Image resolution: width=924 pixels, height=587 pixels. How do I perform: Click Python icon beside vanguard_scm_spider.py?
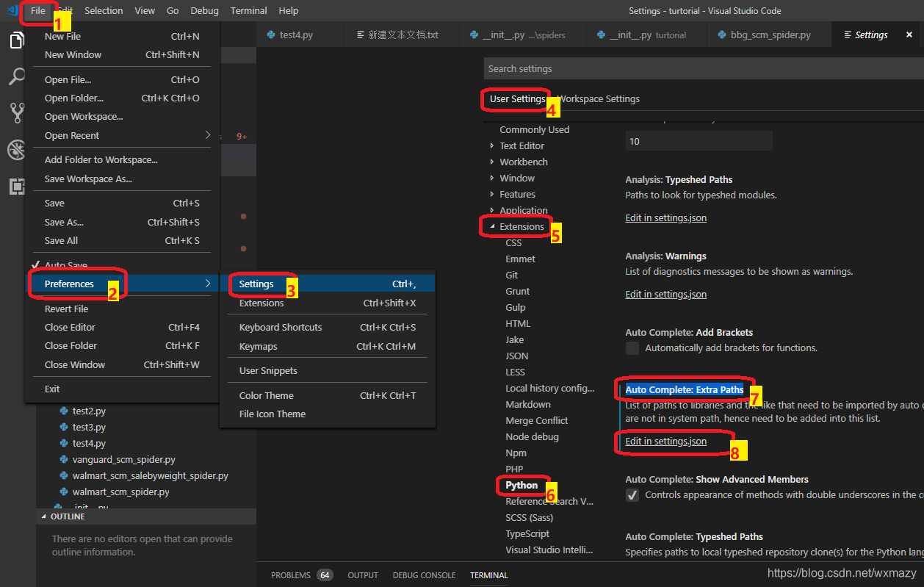coord(64,460)
